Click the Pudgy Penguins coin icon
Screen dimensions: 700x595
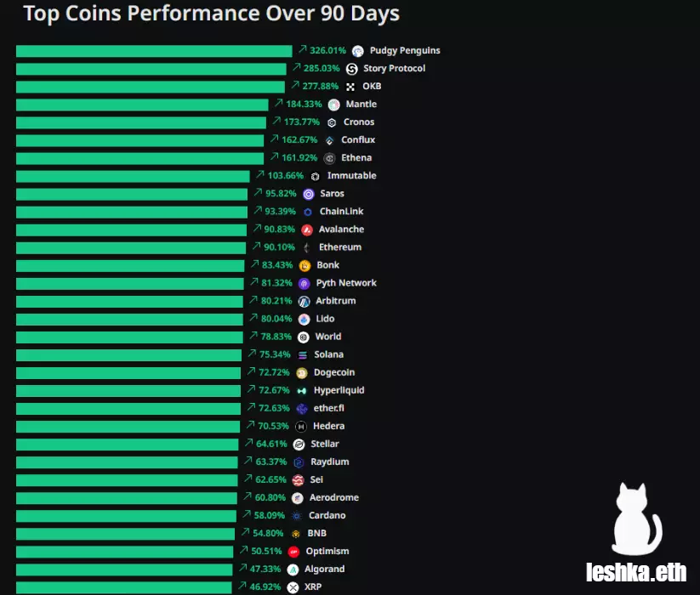pyautogui.click(x=358, y=51)
